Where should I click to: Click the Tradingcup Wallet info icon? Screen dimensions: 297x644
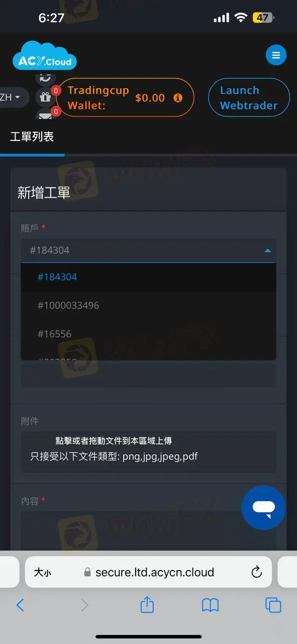tap(178, 98)
